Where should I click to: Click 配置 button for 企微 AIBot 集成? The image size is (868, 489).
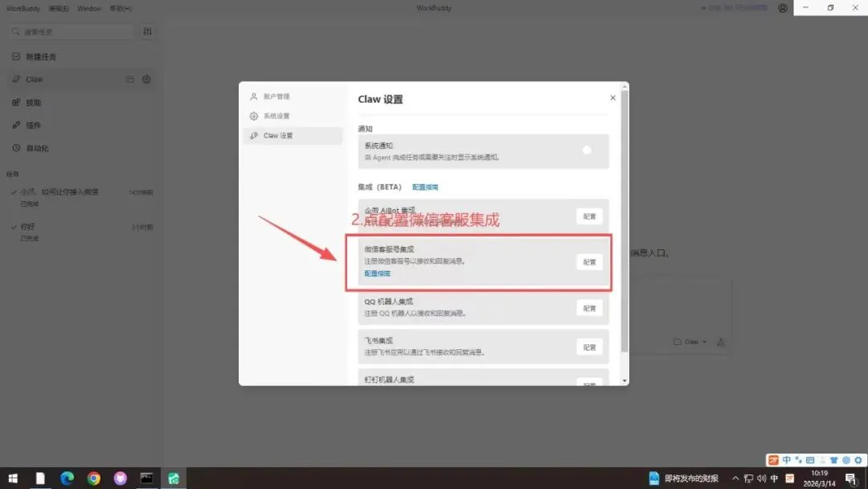[589, 216]
